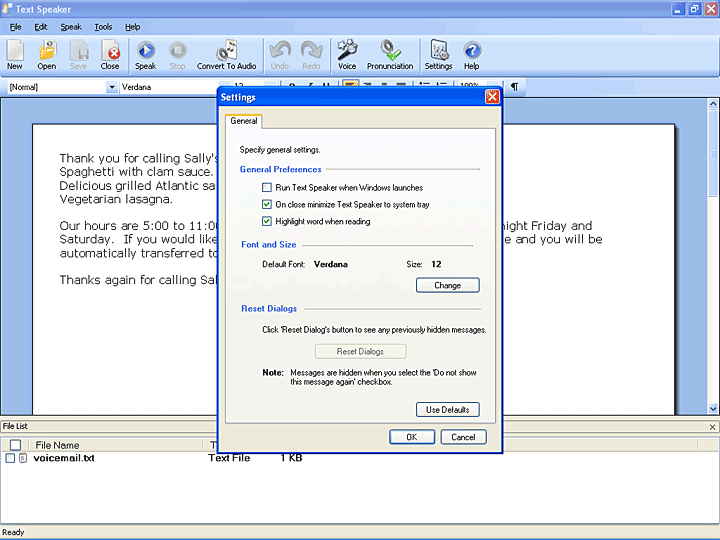Uncheck On close minimize to system tray
This screenshot has width=720, height=540.
tap(267, 204)
